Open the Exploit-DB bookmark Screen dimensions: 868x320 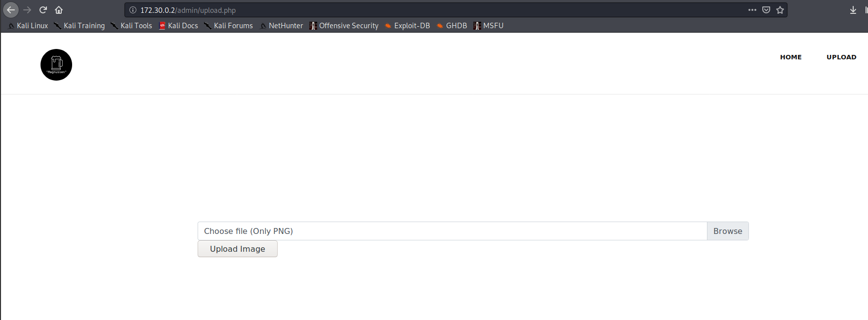click(408, 26)
